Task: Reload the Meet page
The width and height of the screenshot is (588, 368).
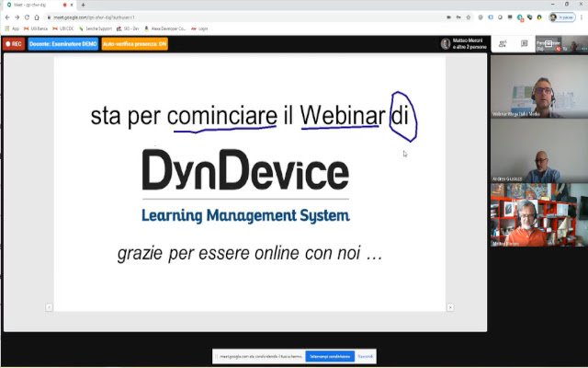Action: click(x=27, y=17)
